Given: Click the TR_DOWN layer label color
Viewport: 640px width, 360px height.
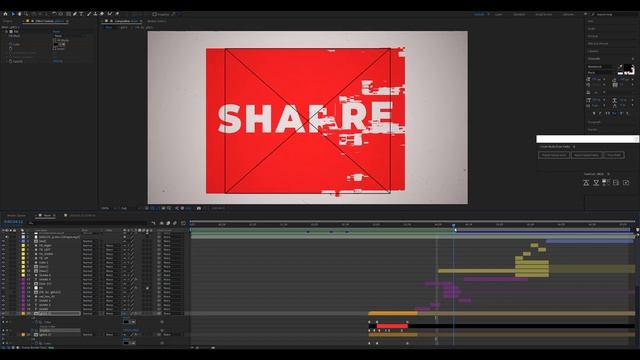Looking at the screenshot, I should pos(23,254).
